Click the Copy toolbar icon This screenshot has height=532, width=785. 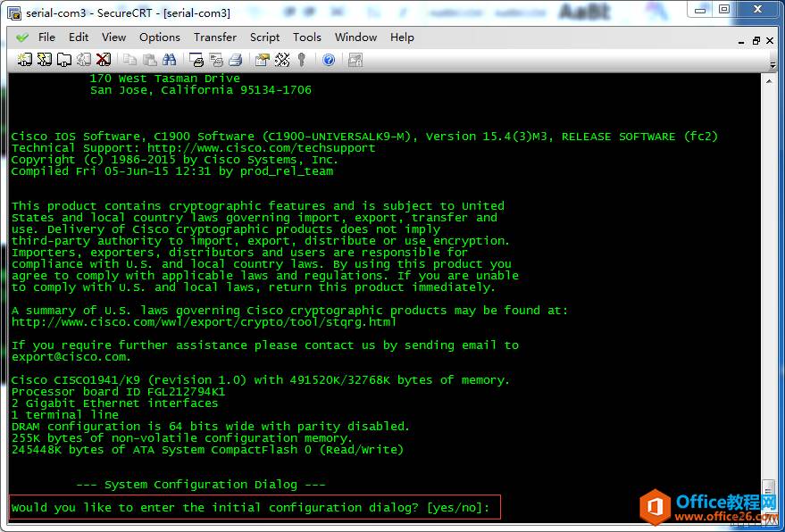click(x=130, y=60)
